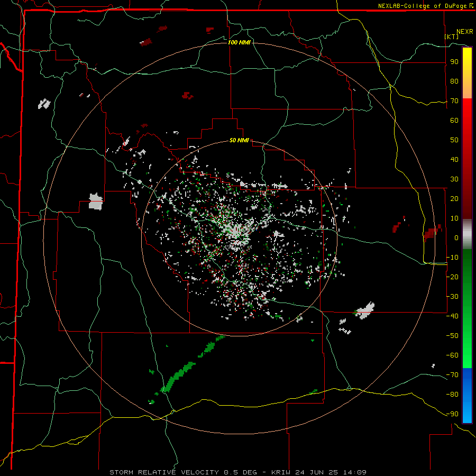The width and height of the screenshot is (476, 476).
Task: Click the 0 value on velocity scale
Action: pos(456,237)
